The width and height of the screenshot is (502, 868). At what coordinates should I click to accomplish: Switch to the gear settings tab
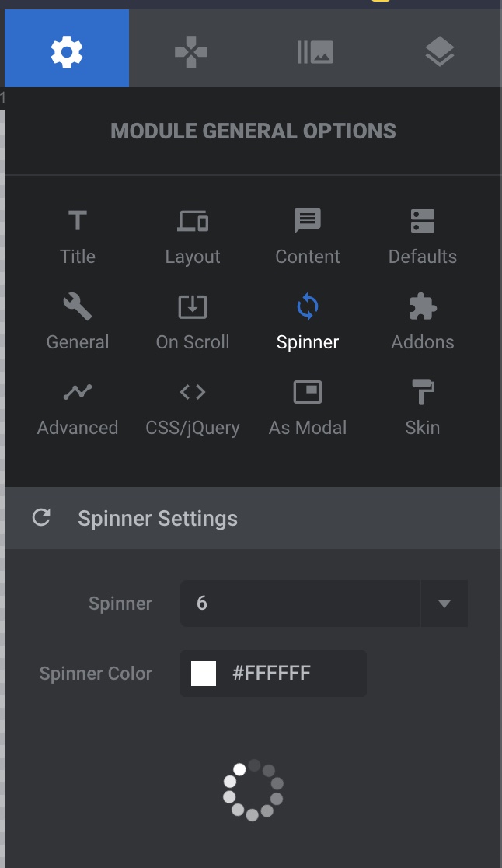click(x=67, y=52)
